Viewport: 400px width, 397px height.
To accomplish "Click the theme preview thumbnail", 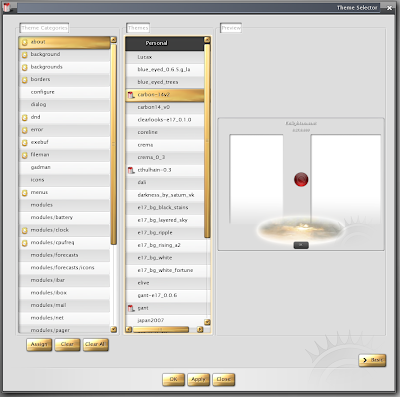I will click(x=301, y=184).
